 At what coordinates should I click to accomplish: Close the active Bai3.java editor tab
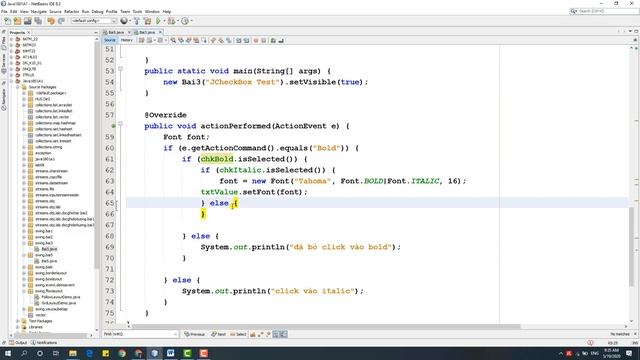(x=160, y=32)
